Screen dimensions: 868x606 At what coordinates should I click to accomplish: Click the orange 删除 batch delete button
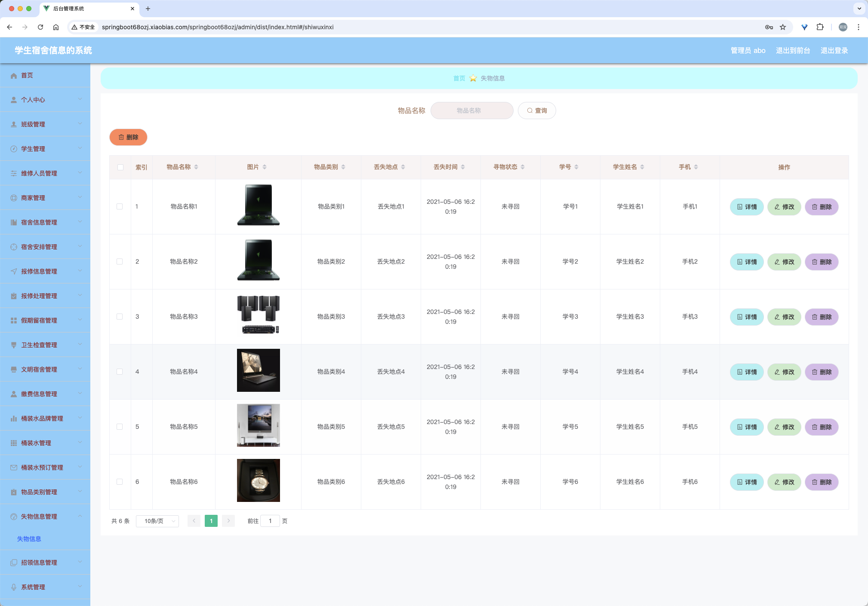128,137
